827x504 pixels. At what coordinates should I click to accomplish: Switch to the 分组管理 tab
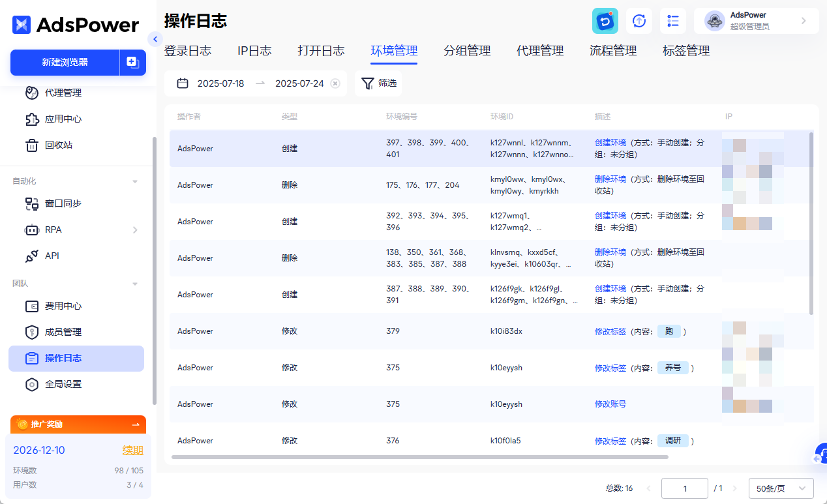click(467, 51)
